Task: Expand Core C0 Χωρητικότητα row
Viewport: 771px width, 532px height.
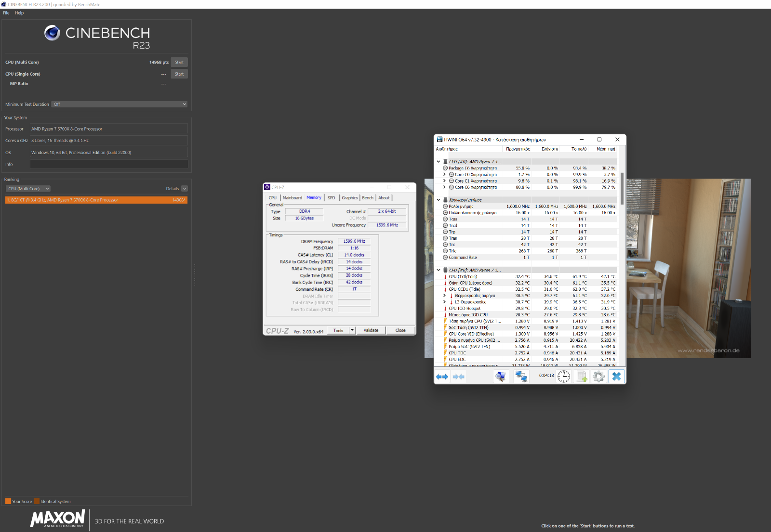Action: 444,175
